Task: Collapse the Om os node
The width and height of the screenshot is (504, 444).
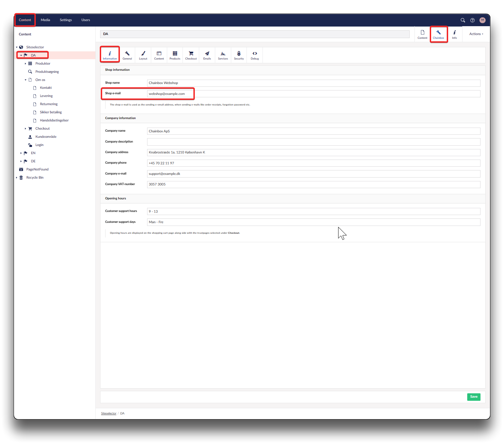Action: [26, 80]
